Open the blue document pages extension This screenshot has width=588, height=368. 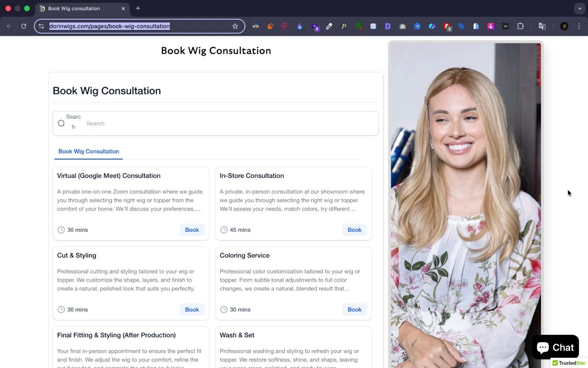click(476, 26)
